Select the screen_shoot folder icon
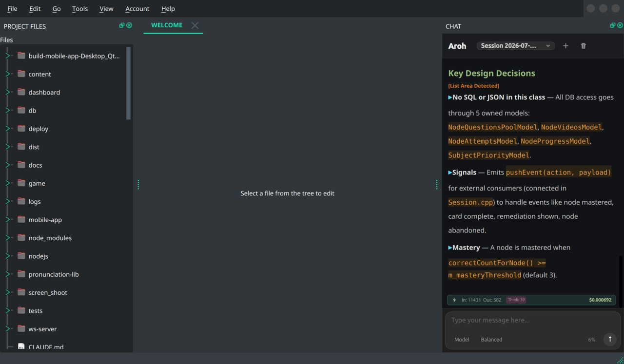 (21, 292)
